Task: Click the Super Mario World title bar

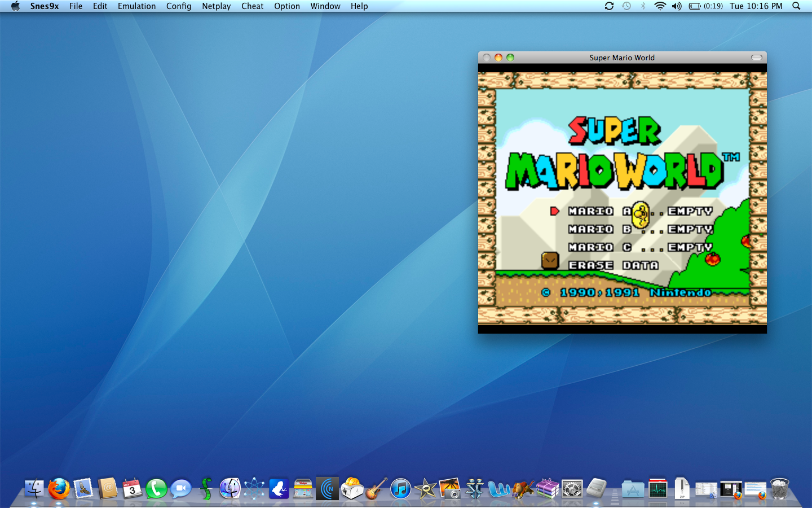Action: [621, 58]
